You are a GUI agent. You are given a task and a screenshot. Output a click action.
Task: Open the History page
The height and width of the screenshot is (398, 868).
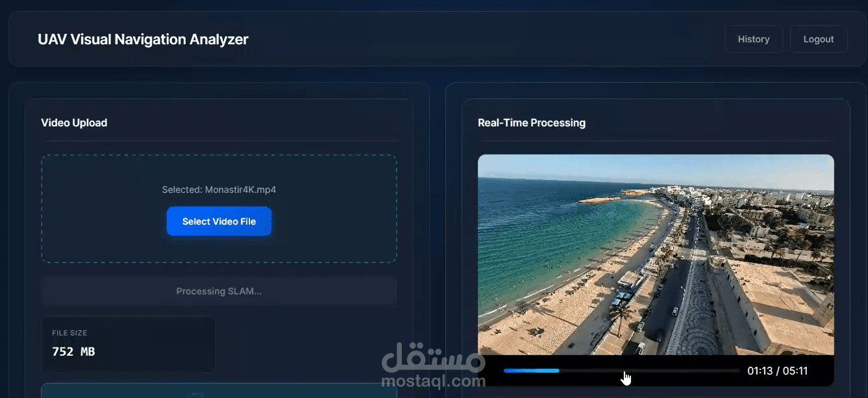[x=753, y=39]
